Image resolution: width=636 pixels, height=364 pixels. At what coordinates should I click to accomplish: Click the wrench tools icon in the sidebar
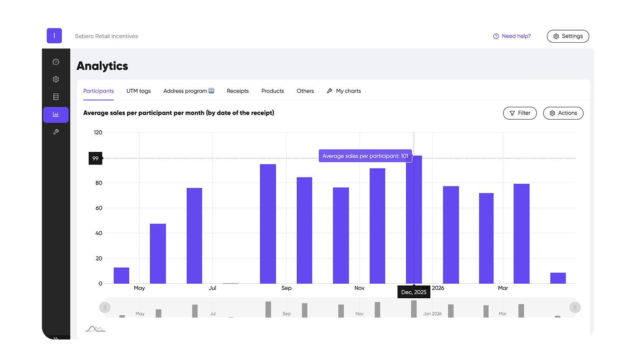point(56,132)
